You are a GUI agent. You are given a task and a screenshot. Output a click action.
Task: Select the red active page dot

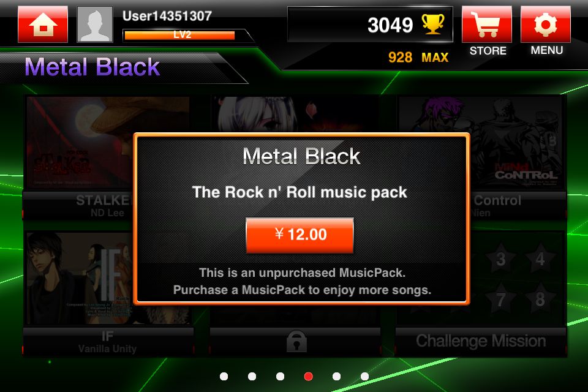(308, 376)
